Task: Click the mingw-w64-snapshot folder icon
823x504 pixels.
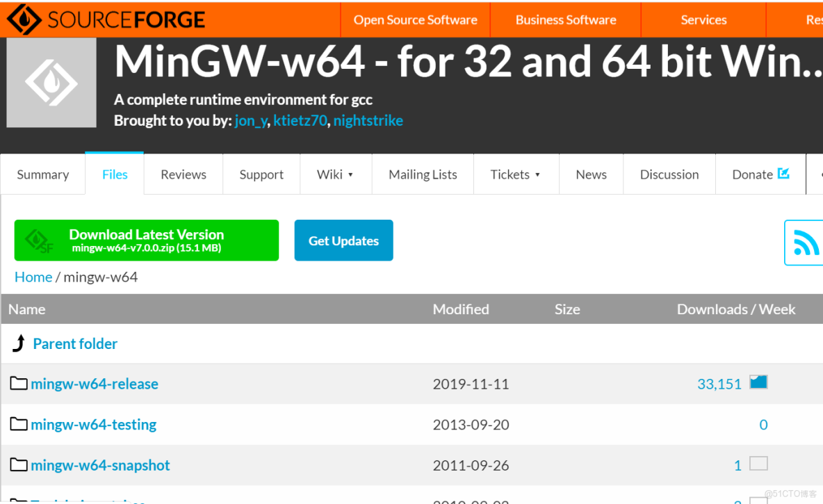Action: pyautogui.click(x=19, y=465)
